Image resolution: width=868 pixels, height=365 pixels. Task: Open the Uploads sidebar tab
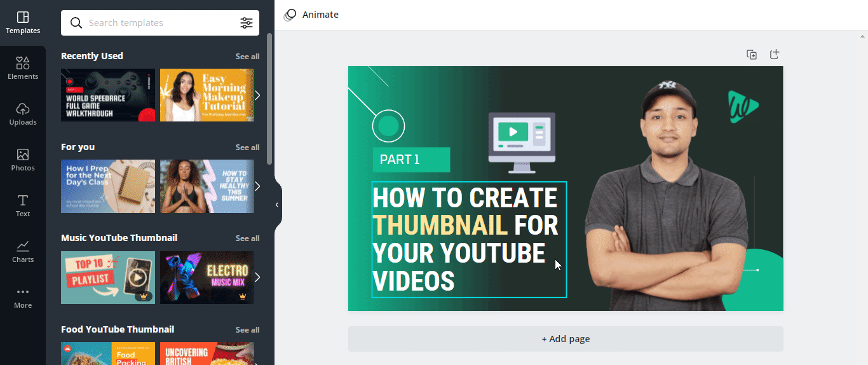click(23, 114)
